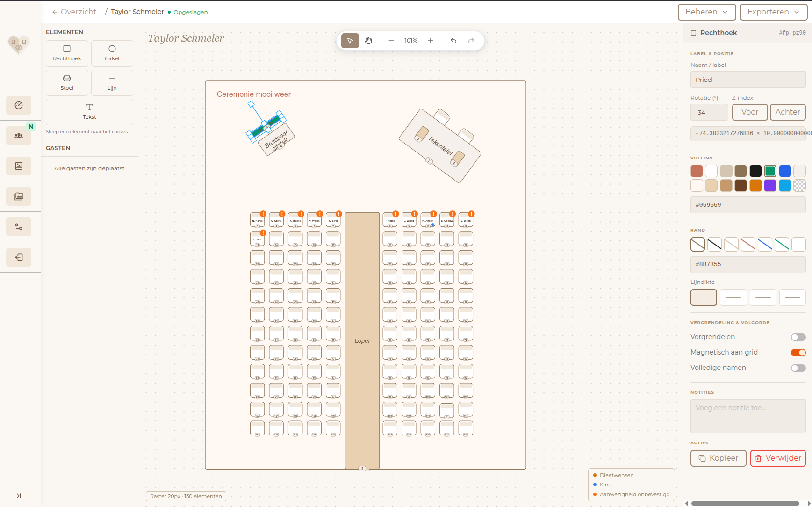The image size is (812, 507).
Task: Open the settings sliders sidebar icon
Action: tap(19, 227)
